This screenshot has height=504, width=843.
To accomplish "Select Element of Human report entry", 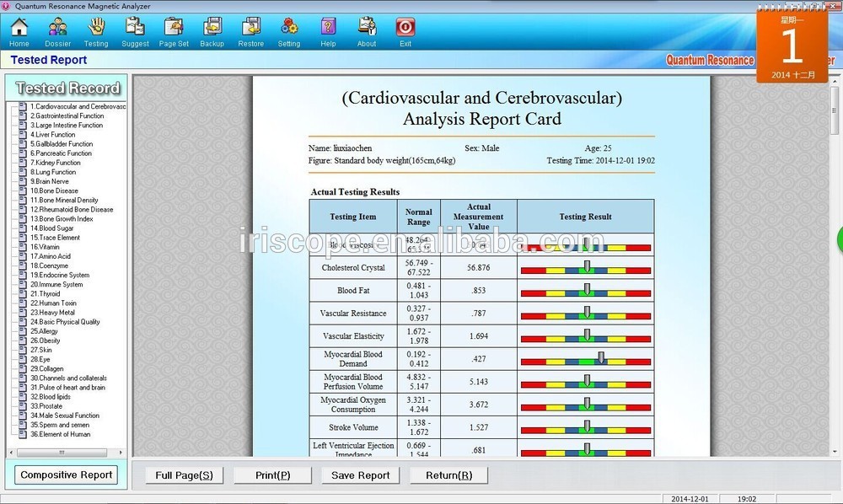I will coord(60,434).
